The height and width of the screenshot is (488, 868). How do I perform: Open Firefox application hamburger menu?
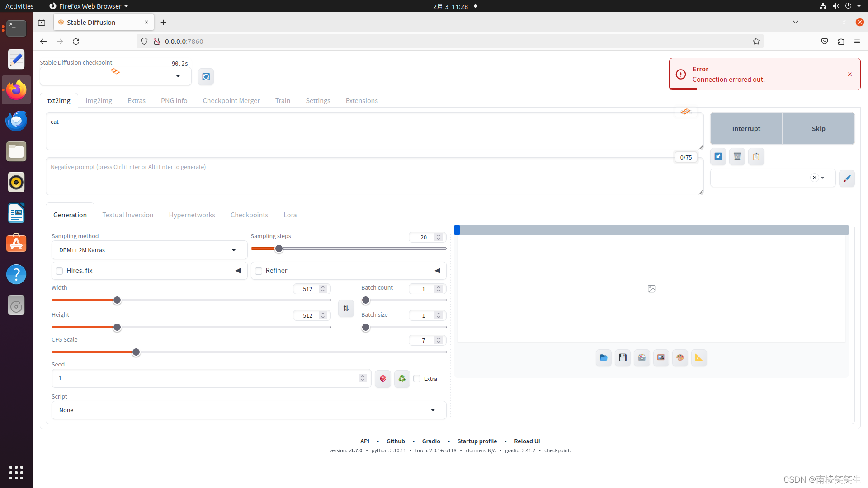click(857, 41)
